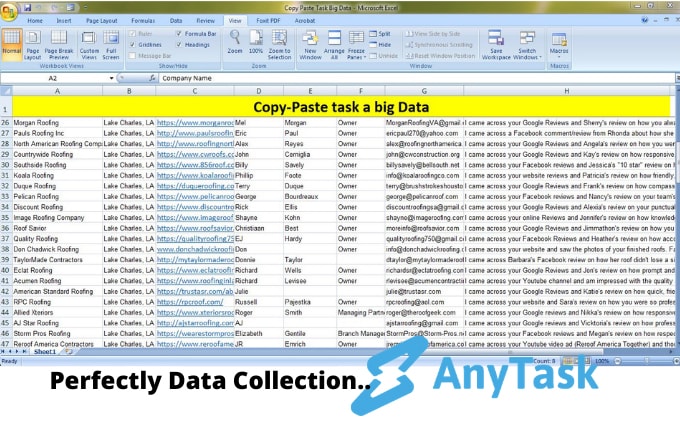Click cell 'Managing Partner' in row 44
This screenshot has height=425, width=680.
[x=361, y=312]
